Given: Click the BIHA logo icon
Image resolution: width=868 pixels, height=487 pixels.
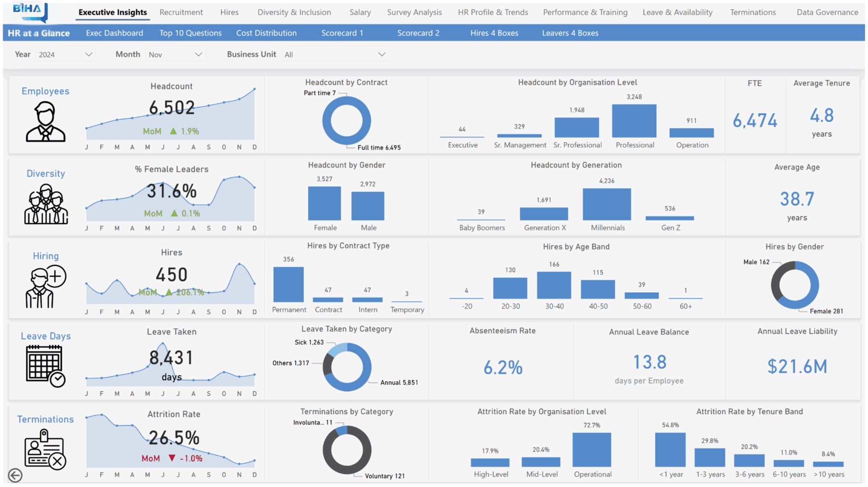Looking at the screenshot, I should [x=30, y=12].
